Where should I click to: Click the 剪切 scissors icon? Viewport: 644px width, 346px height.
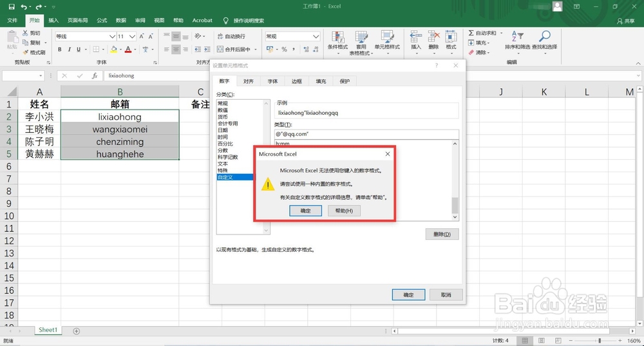(26, 33)
